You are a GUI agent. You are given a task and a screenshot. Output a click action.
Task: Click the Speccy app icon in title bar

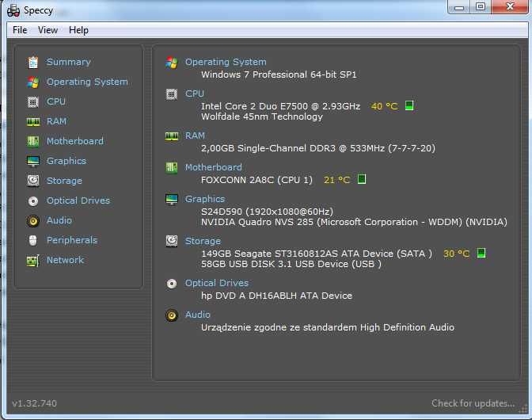pyautogui.click(x=13, y=11)
